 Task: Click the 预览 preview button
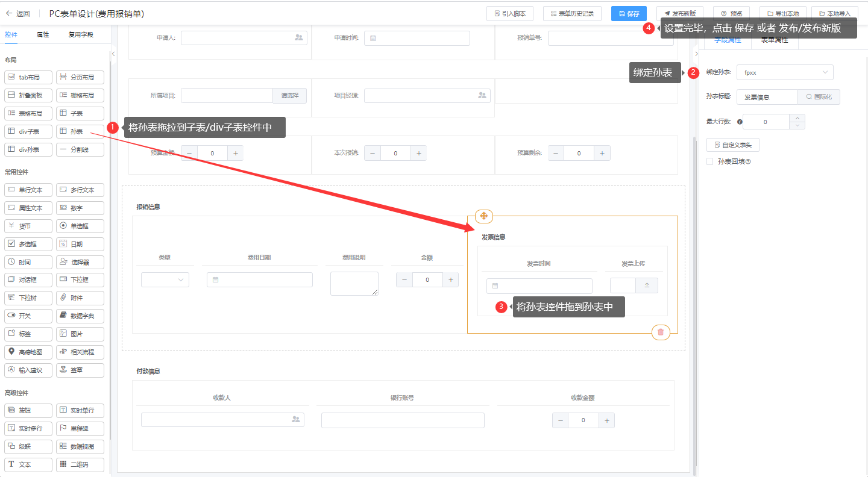(731, 13)
